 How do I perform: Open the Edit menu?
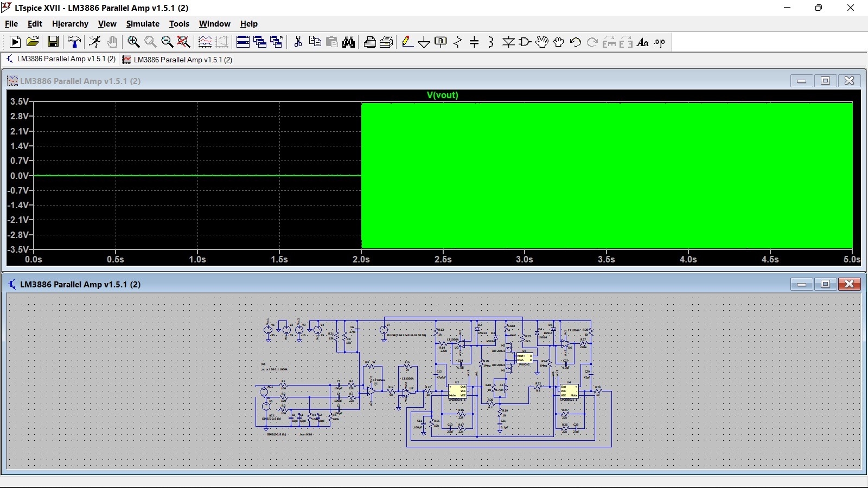click(35, 24)
